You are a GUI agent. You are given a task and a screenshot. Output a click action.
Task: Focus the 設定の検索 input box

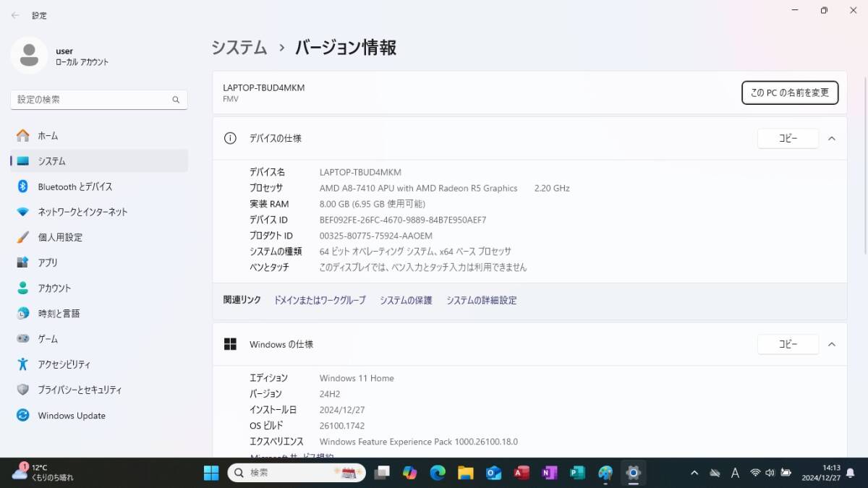(x=99, y=100)
